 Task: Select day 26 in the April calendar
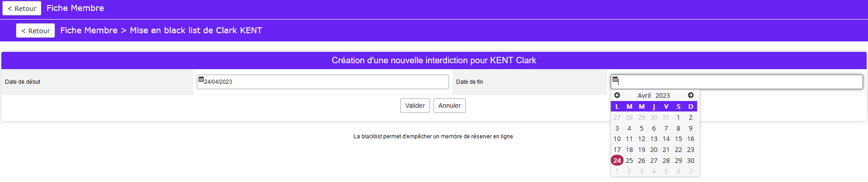tap(642, 161)
